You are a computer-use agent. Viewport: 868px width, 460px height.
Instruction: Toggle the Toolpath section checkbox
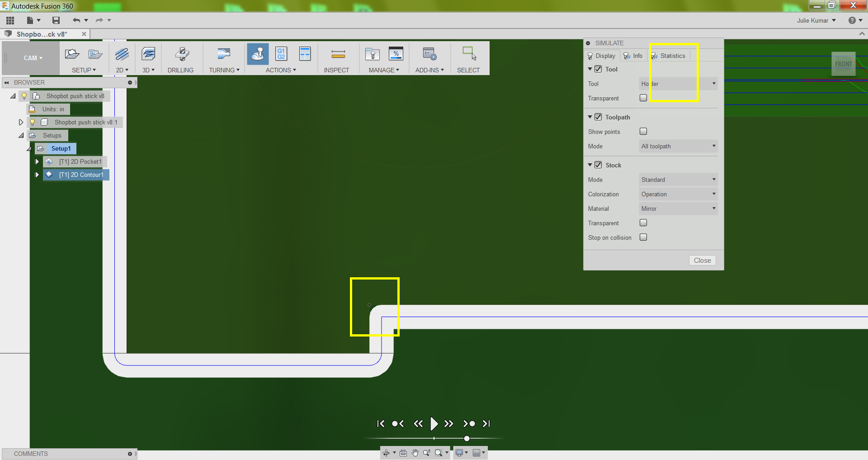(x=598, y=117)
